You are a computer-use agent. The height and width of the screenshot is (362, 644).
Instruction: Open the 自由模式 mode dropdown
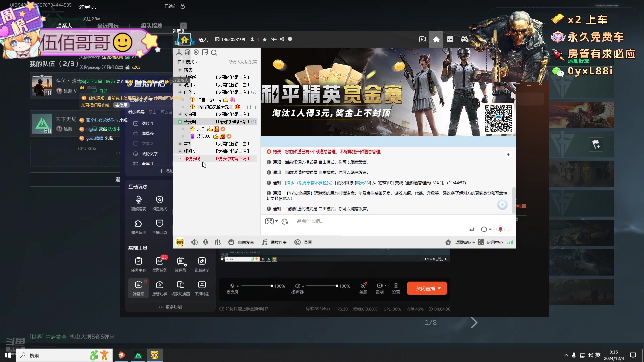click(187, 62)
